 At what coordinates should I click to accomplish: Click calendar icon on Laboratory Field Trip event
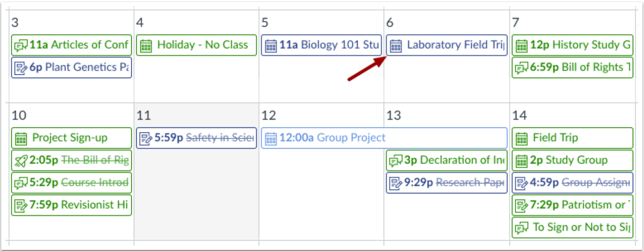point(396,45)
